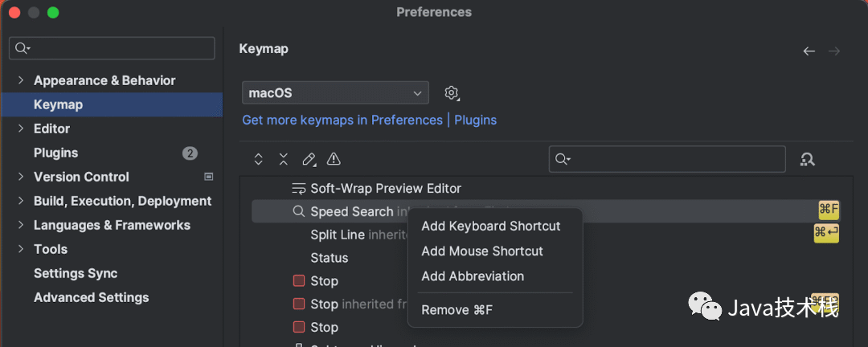Go back with the left arrow
The image size is (868, 347).
click(809, 51)
